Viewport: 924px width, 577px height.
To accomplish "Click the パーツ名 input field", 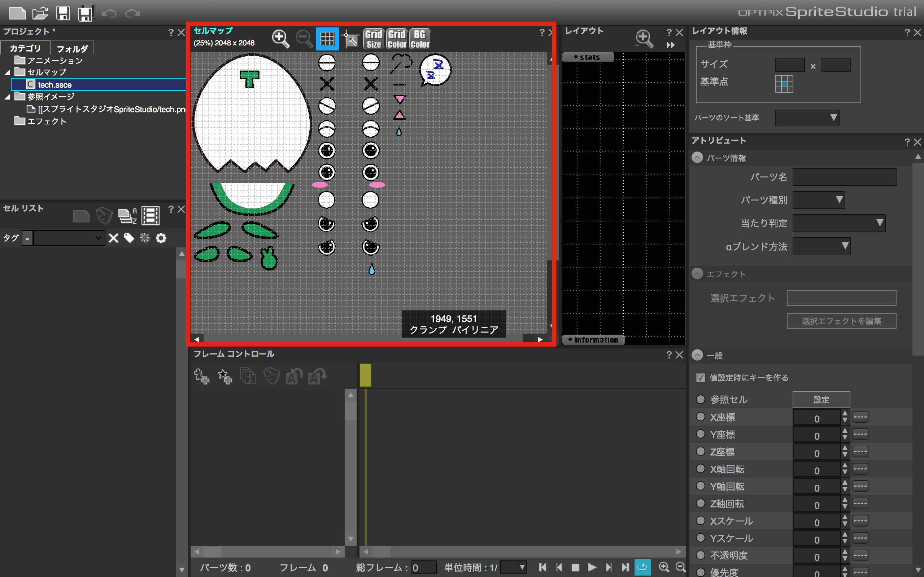I will pos(845,177).
